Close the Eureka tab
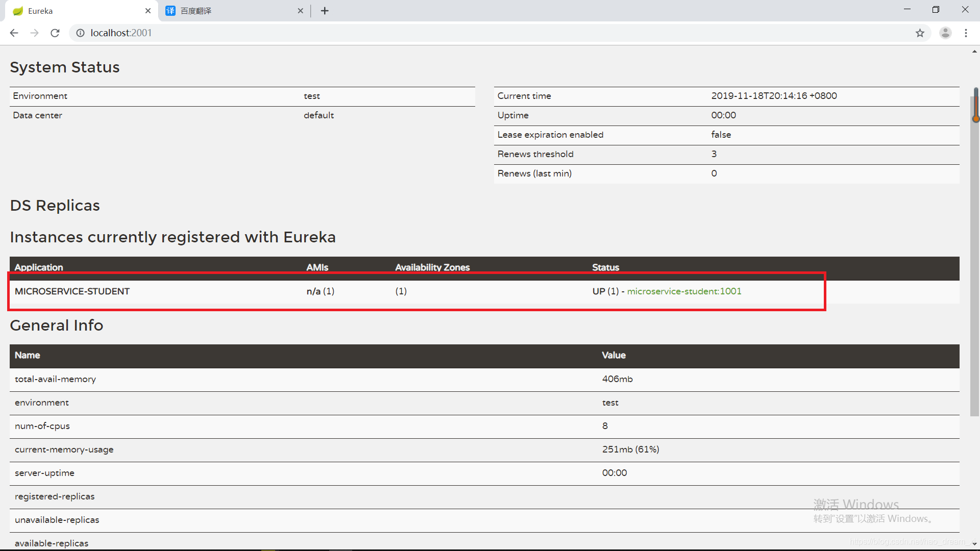 click(x=148, y=11)
